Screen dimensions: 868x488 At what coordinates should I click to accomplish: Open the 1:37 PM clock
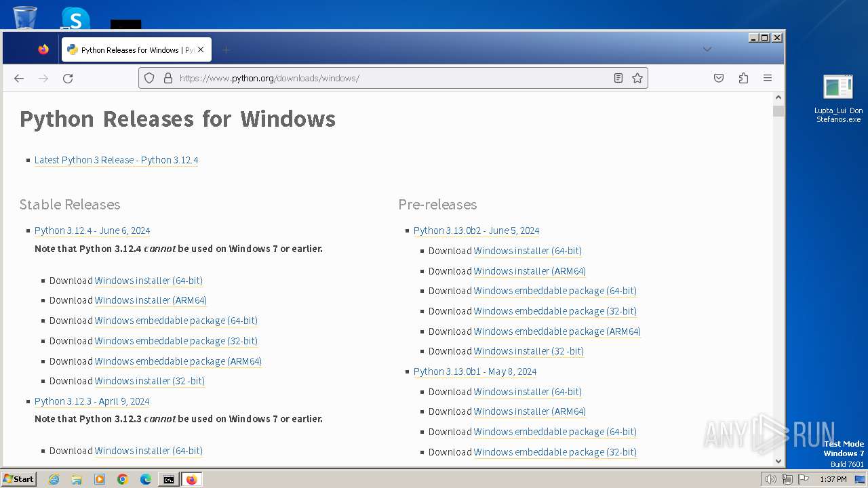coord(833,479)
